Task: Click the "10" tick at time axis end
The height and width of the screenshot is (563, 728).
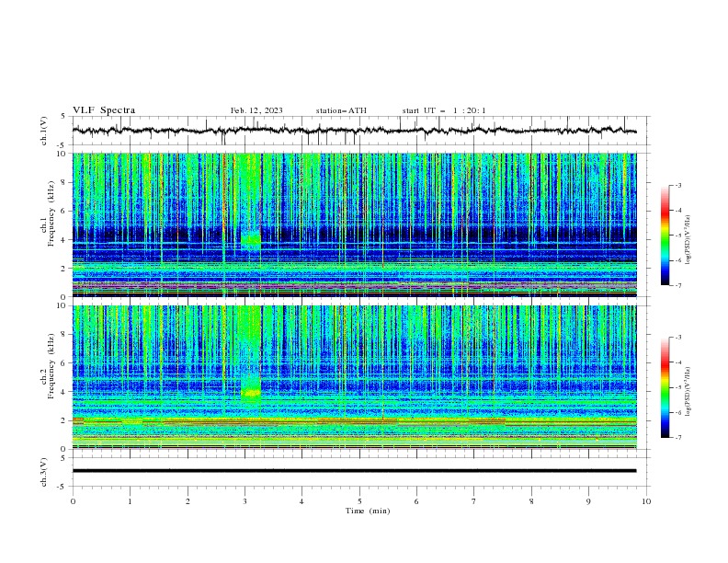Action: click(x=646, y=501)
